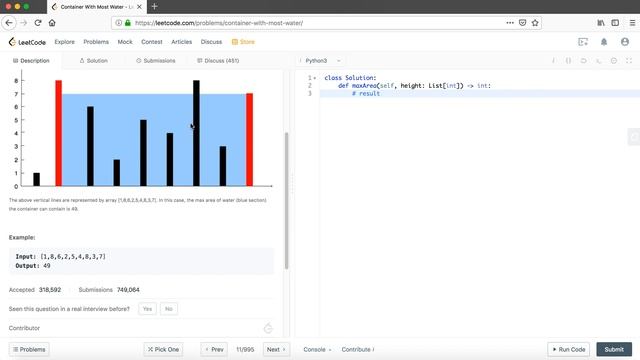Answer Yes to interview question
The width and height of the screenshot is (640, 360).
pyautogui.click(x=147, y=309)
